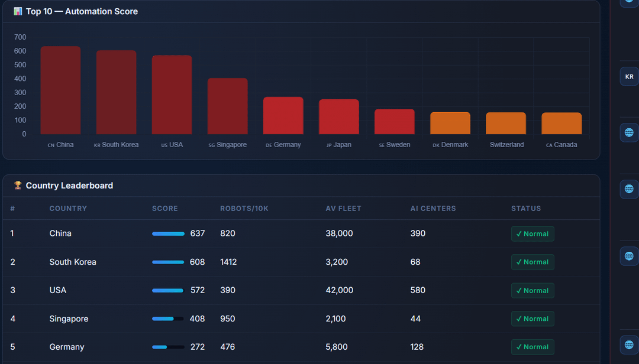
Task: Click the globe icon directly beneath KR badge
Action: click(629, 132)
